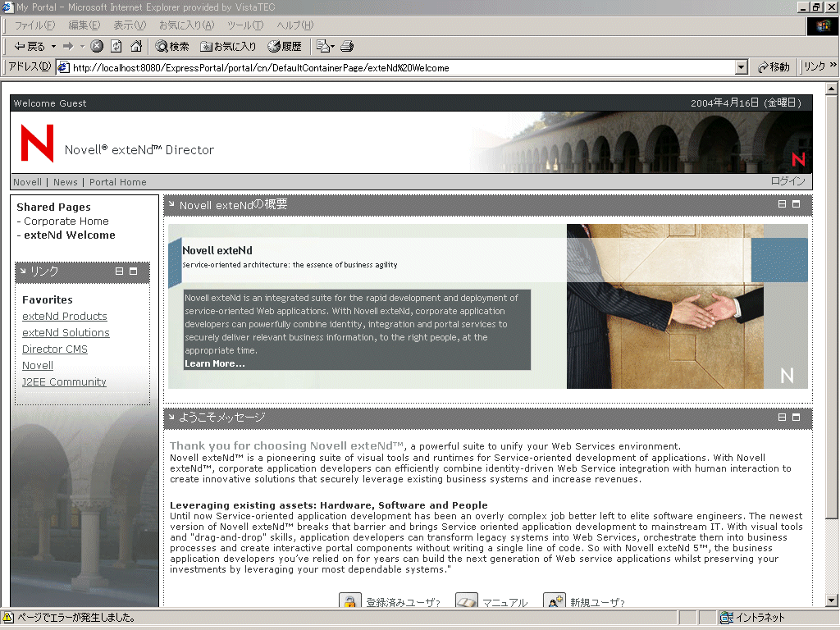Click the 移動 go button
This screenshot has height=630, width=840.
[774, 67]
